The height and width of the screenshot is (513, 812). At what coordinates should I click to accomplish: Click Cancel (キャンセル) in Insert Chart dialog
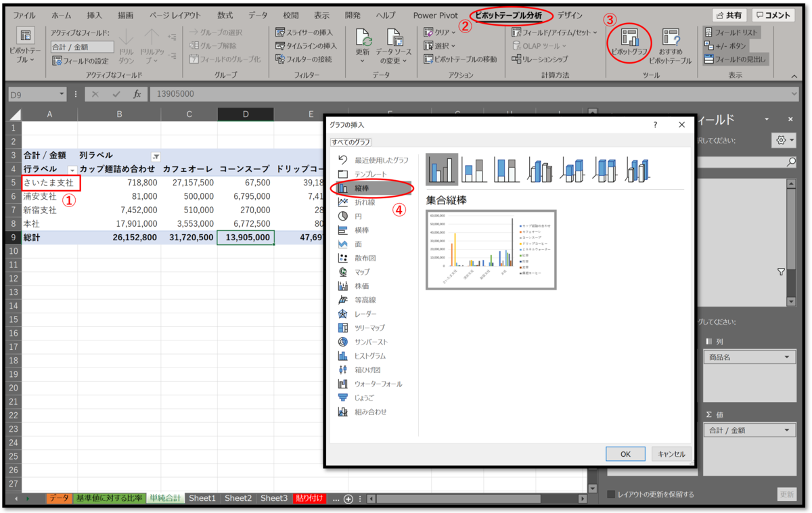(671, 454)
